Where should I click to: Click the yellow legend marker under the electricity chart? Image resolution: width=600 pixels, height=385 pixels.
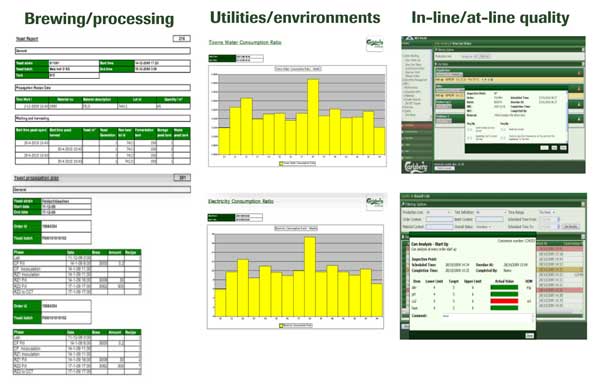281,326
